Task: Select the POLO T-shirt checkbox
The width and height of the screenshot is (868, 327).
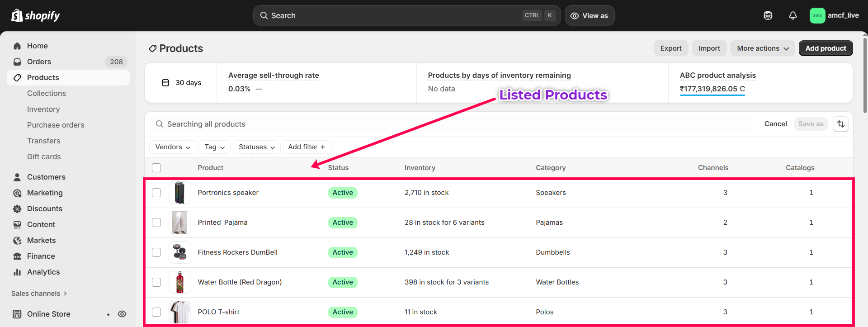Action: (156, 312)
